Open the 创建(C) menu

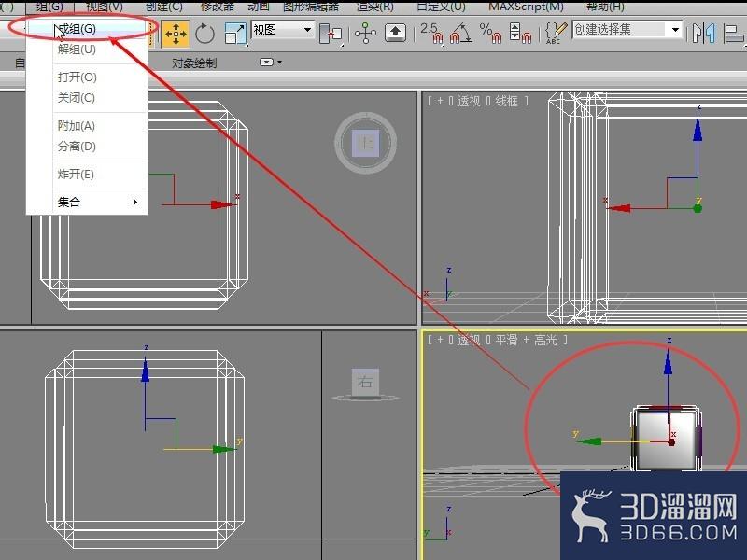(164, 7)
